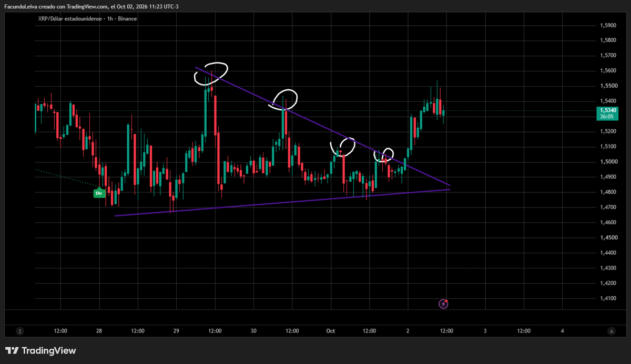Click the 4 date on time axis
Viewport: 631px width, 364px height.
562,331
